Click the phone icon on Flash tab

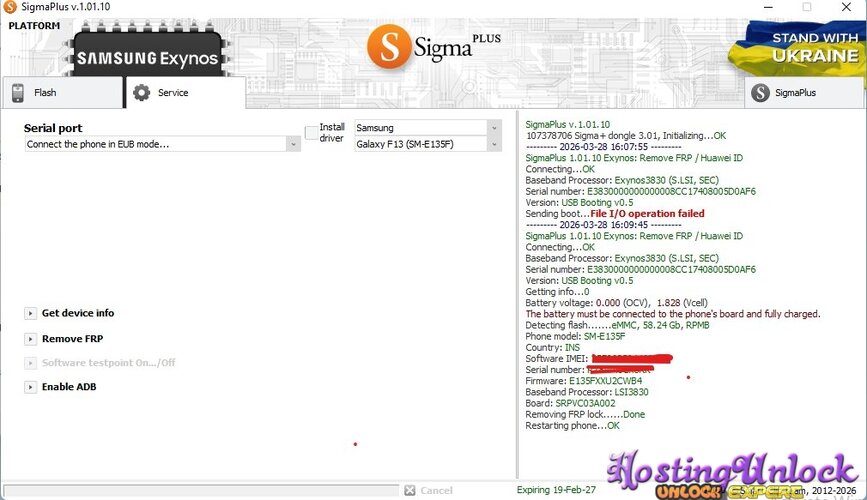point(18,93)
